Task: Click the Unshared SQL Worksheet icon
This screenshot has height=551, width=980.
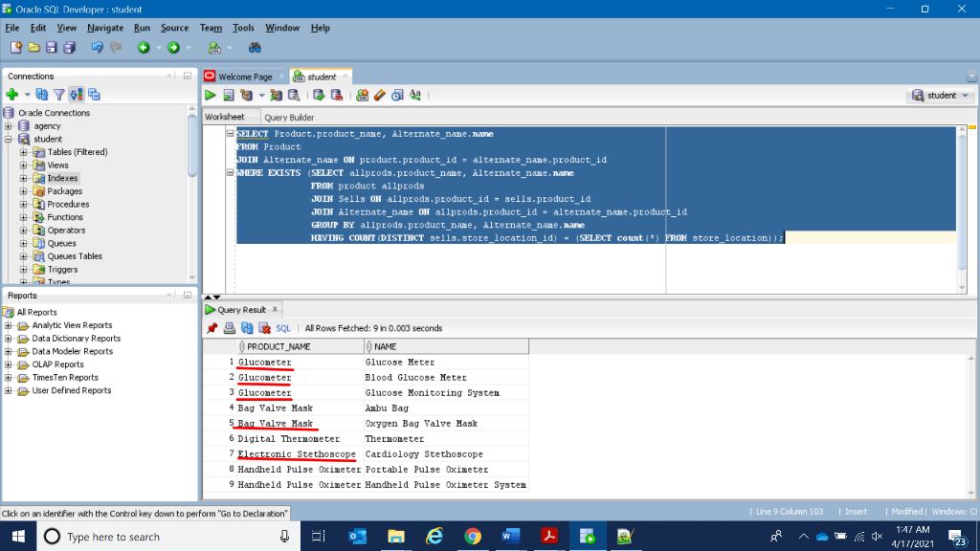Action: [x=362, y=95]
